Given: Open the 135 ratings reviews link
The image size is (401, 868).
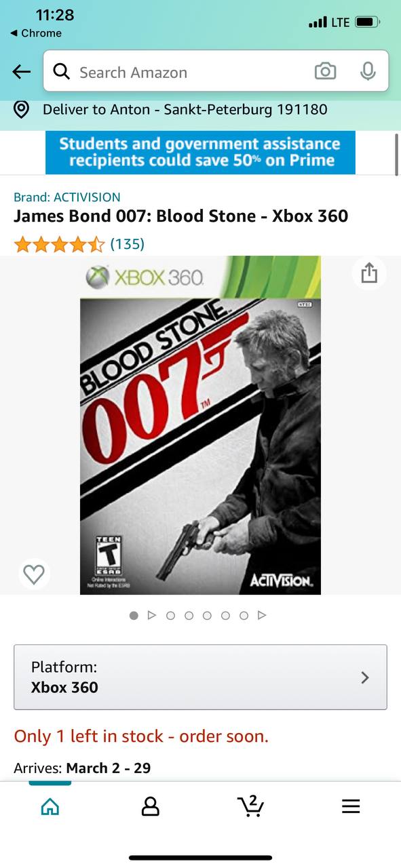Looking at the screenshot, I should (127, 243).
